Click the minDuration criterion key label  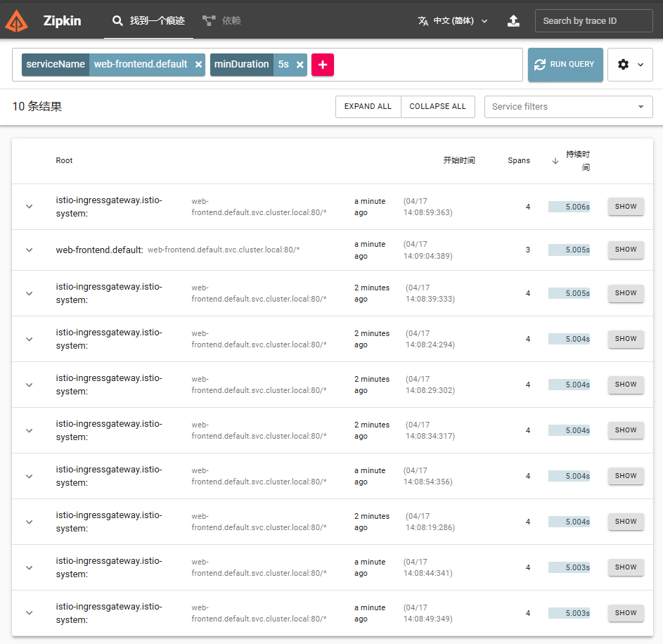tap(241, 65)
